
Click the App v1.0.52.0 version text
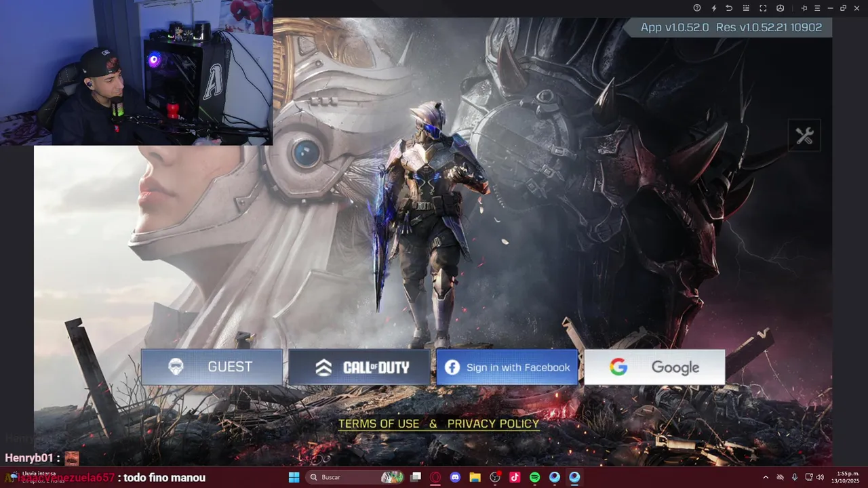click(675, 27)
